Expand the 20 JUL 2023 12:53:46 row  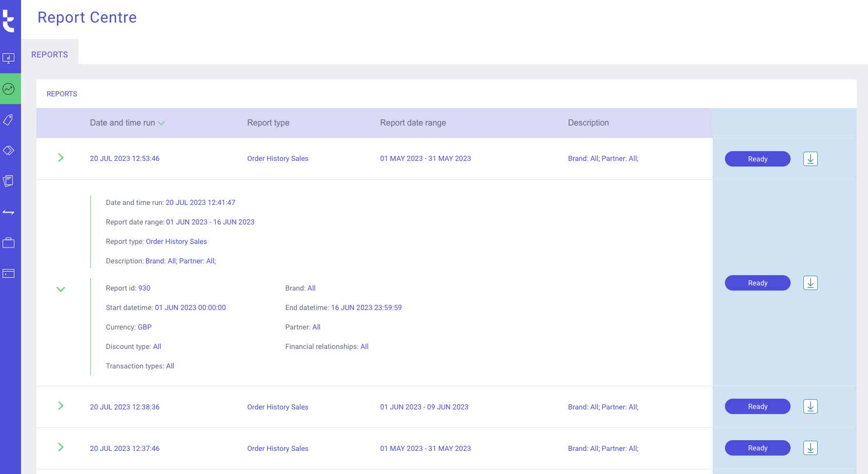click(x=60, y=158)
